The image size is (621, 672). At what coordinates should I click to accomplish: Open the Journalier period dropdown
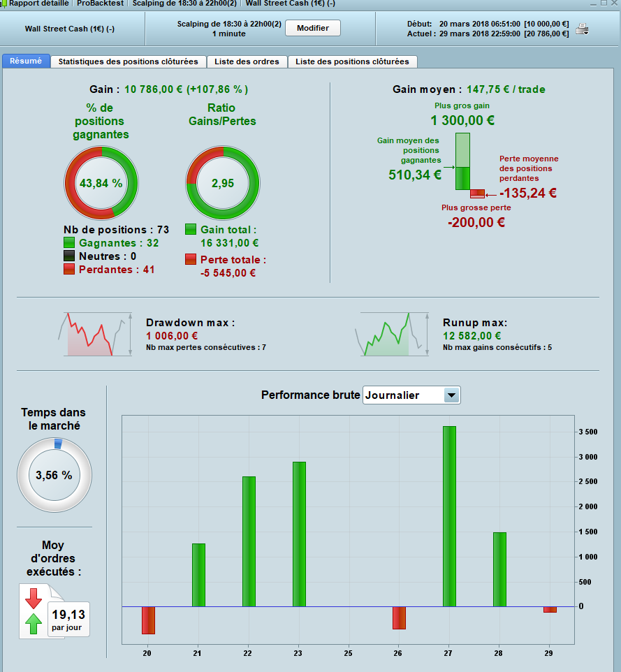coord(411,395)
